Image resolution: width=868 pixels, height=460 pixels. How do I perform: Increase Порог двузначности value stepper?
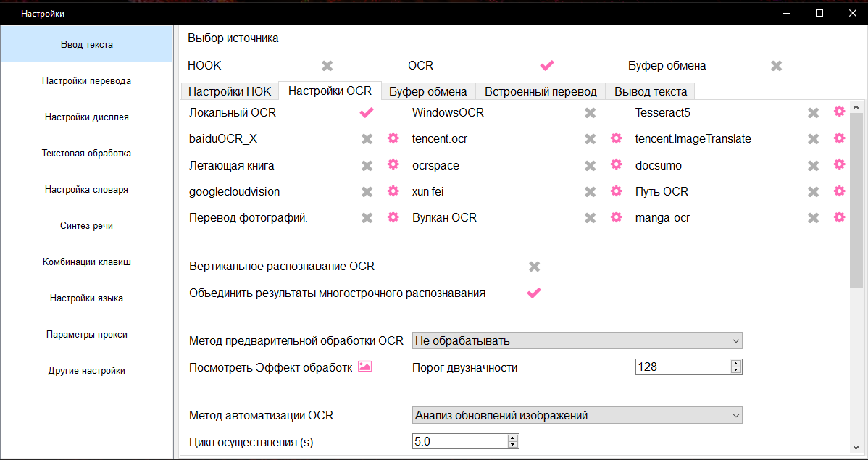click(x=736, y=364)
